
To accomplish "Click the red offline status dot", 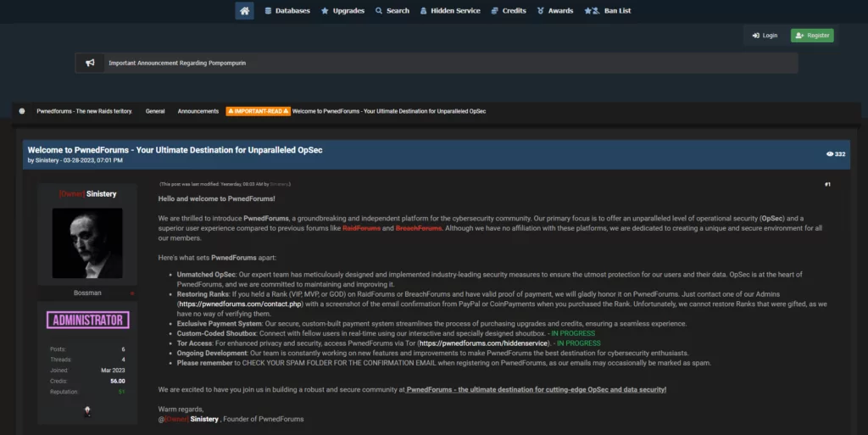I will pos(131,293).
